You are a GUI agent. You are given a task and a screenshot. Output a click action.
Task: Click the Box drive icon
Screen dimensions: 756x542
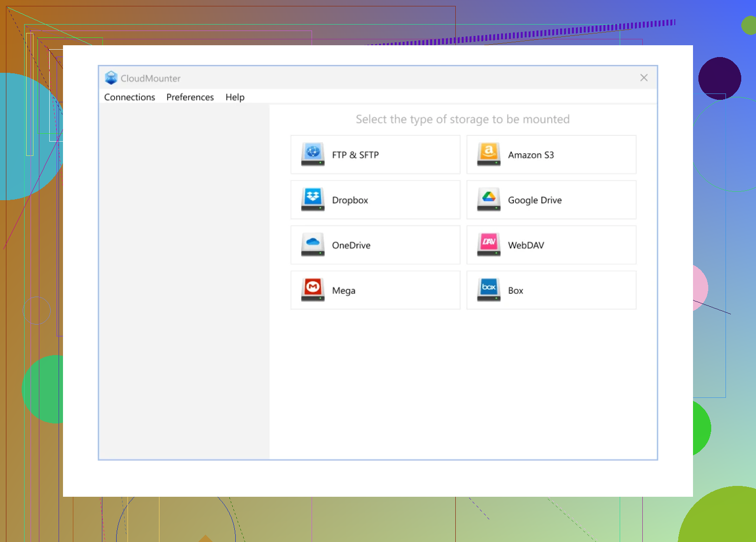pyautogui.click(x=489, y=290)
